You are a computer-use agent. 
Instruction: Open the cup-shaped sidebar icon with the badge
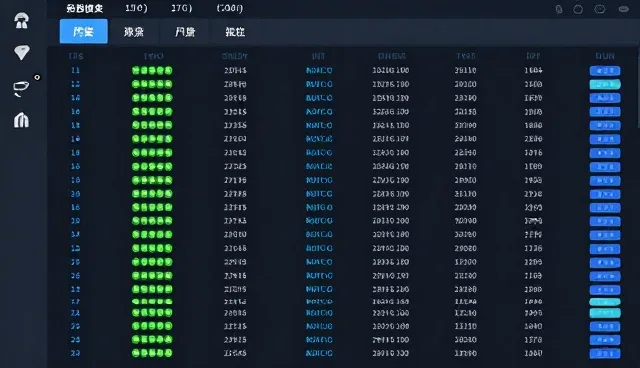(21, 88)
